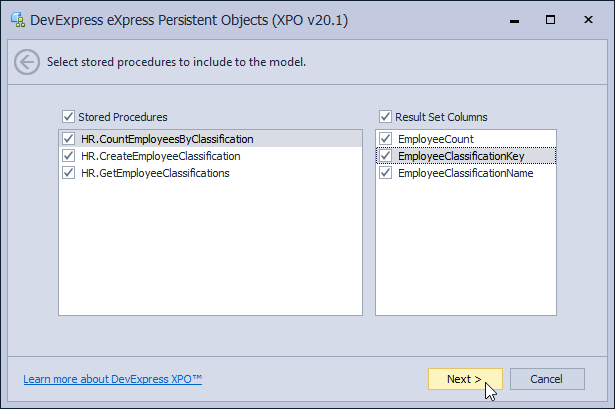Click the Next button
This screenshot has height=409, width=615.
(x=465, y=379)
